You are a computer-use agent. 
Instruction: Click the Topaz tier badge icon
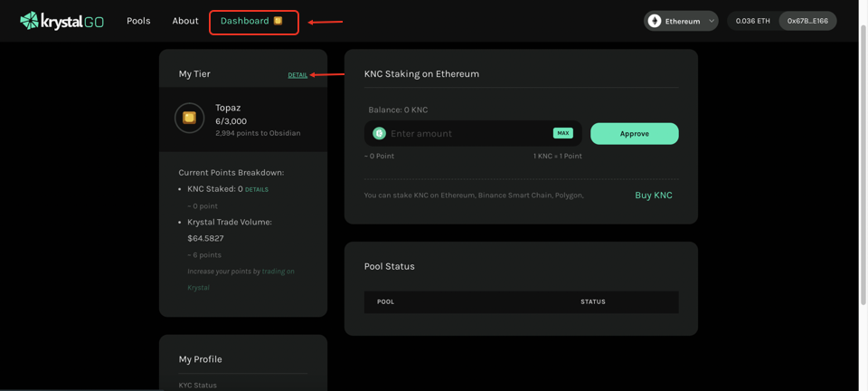pyautogui.click(x=189, y=118)
